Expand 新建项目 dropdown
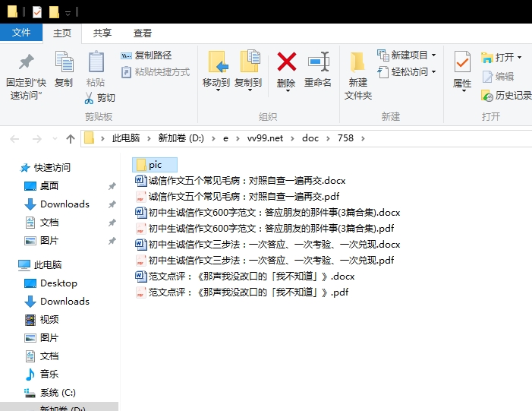 (x=433, y=55)
